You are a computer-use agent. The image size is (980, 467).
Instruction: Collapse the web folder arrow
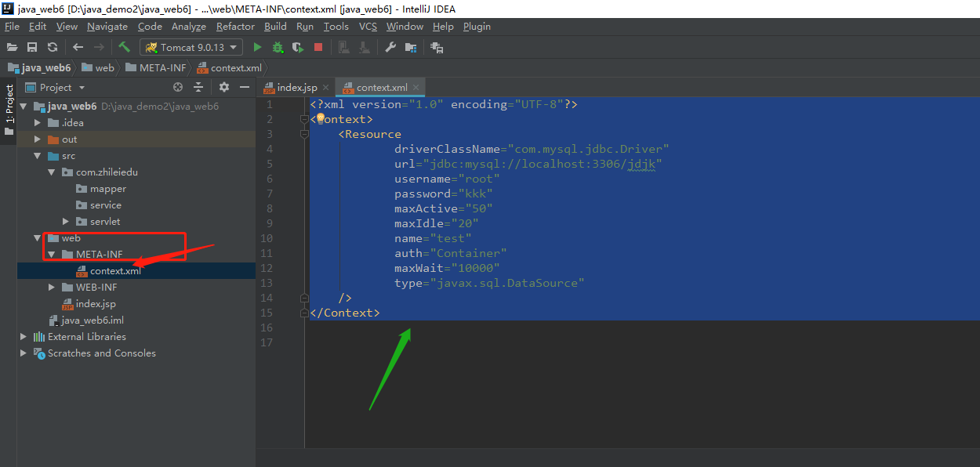click(38, 238)
